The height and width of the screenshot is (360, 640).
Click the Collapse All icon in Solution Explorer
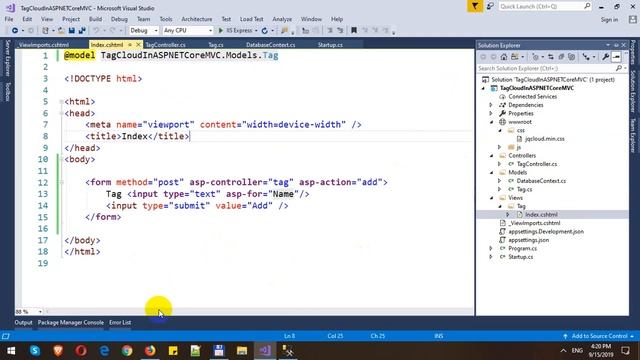tap(561, 57)
